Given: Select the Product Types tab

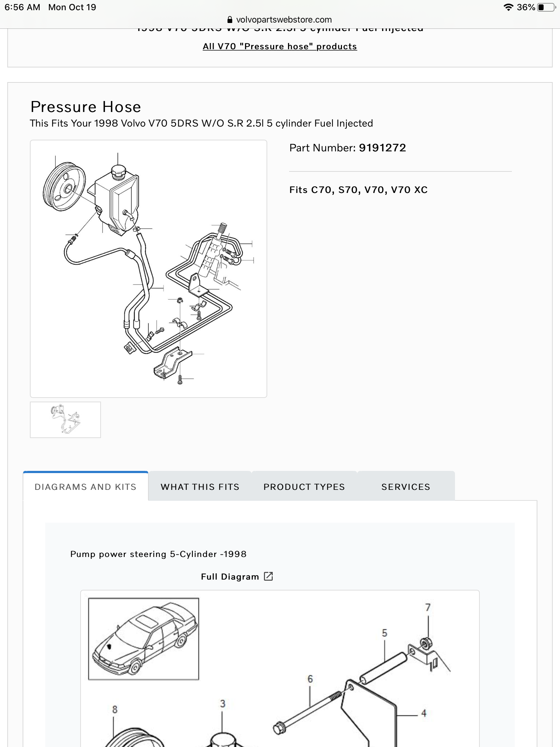Looking at the screenshot, I should click(304, 487).
